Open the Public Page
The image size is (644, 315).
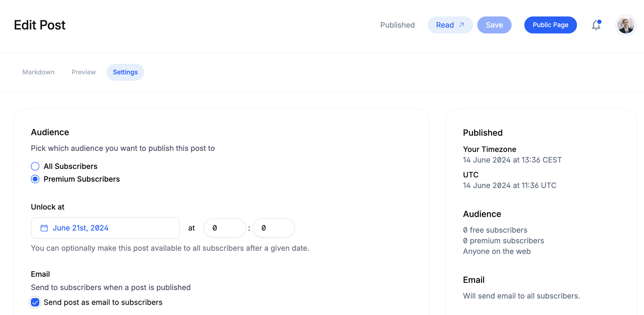point(550,25)
